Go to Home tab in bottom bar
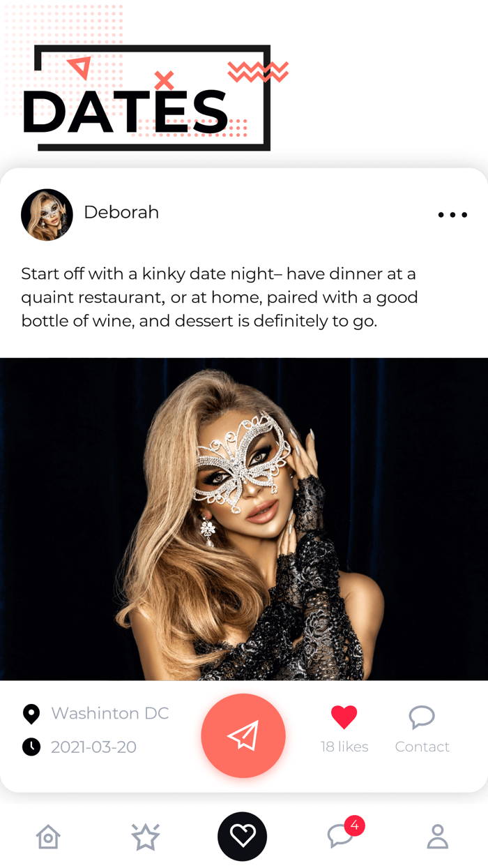The image size is (488, 868). (48, 836)
